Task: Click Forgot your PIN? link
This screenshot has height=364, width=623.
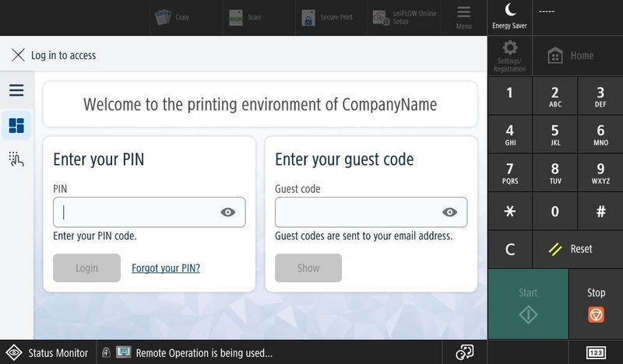Action: pos(166,268)
